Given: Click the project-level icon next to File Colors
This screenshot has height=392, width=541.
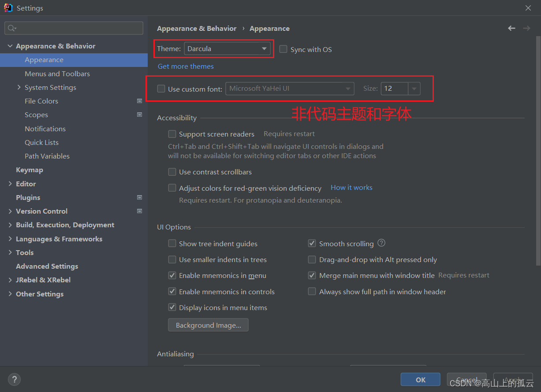Looking at the screenshot, I should [x=139, y=101].
